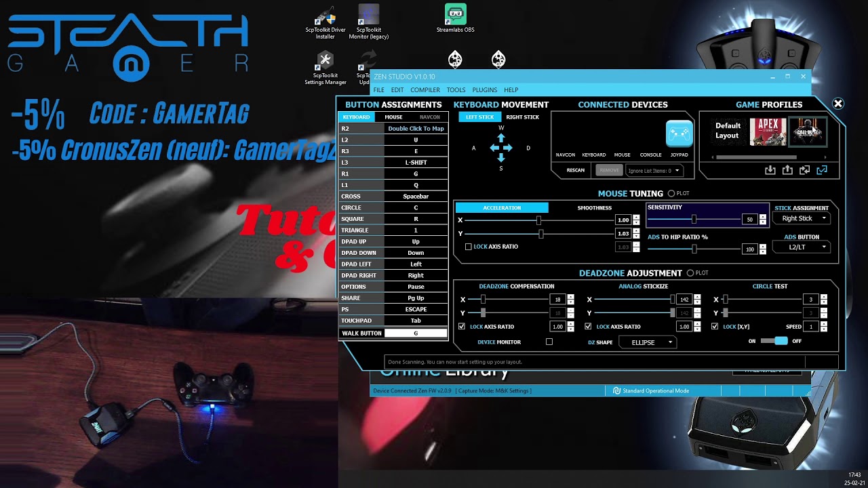The height and width of the screenshot is (488, 868).
Task: Select the Left Stick movement tab
Action: [x=479, y=117]
